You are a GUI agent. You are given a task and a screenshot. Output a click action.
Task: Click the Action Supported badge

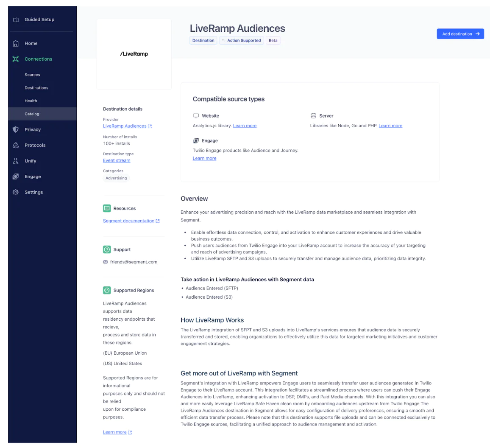click(x=241, y=40)
